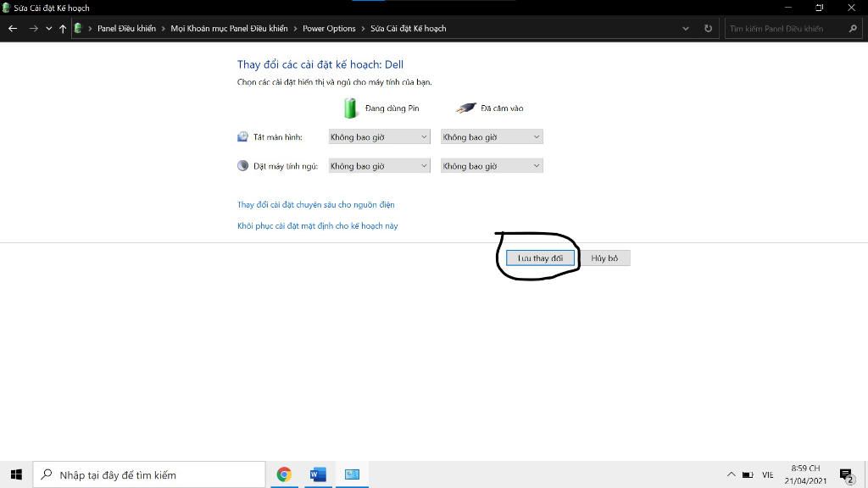Open the clock showing 8:59 CH

[805, 474]
